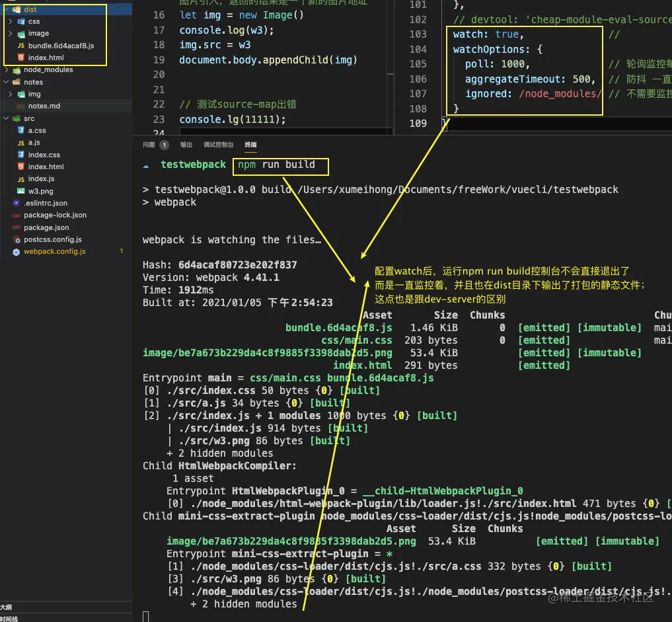Viewport: 672px width, 622px height.
Task: Expand the css folder chevron
Action: 11,21
